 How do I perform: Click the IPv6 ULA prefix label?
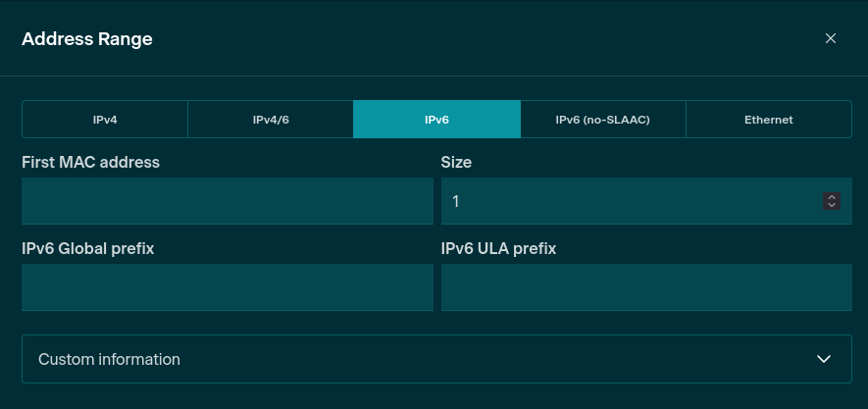click(498, 248)
